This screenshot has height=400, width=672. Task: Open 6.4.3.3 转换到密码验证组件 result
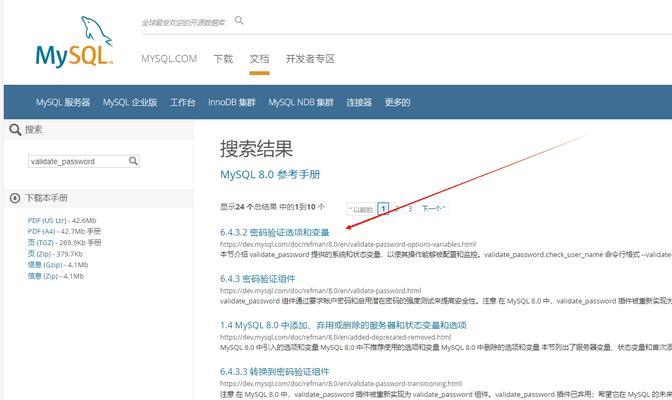pyautogui.click(x=275, y=371)
